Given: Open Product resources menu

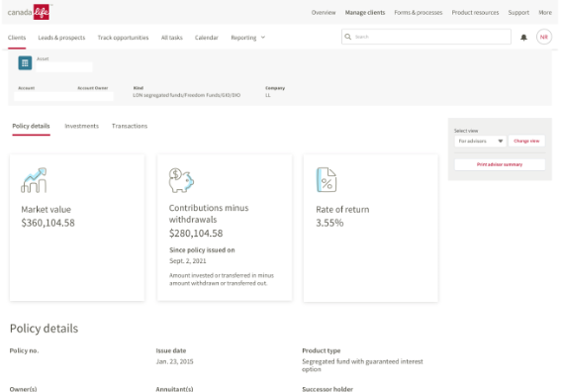Looking at the screenshot, I should 475,13.
